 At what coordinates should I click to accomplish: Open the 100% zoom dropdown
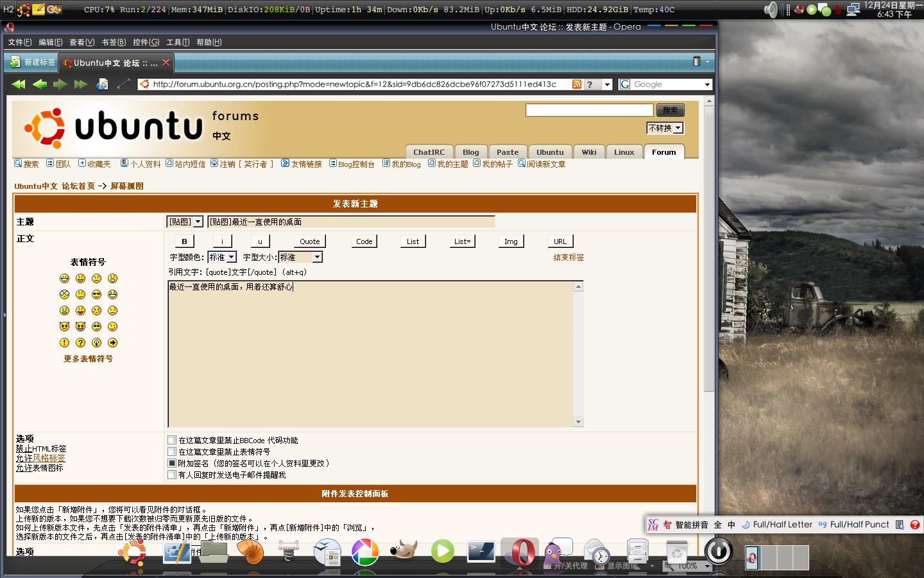(707, 566)
